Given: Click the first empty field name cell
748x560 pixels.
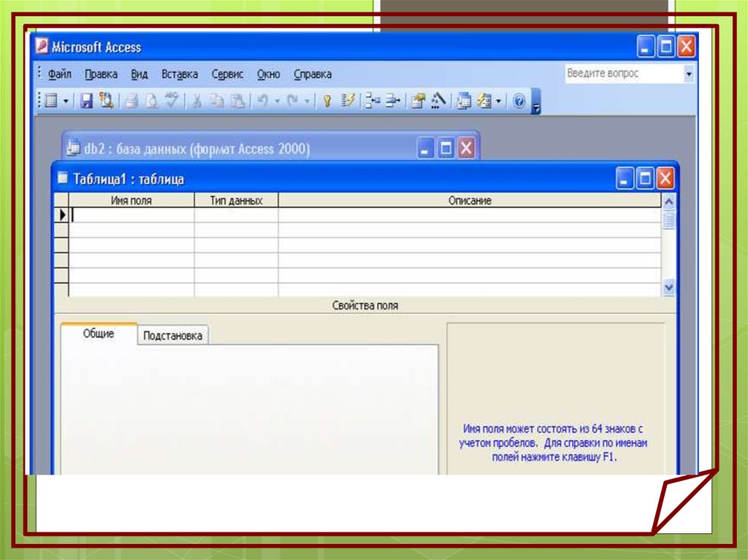Looking at the screenshot, I should [x=131, y=215].
